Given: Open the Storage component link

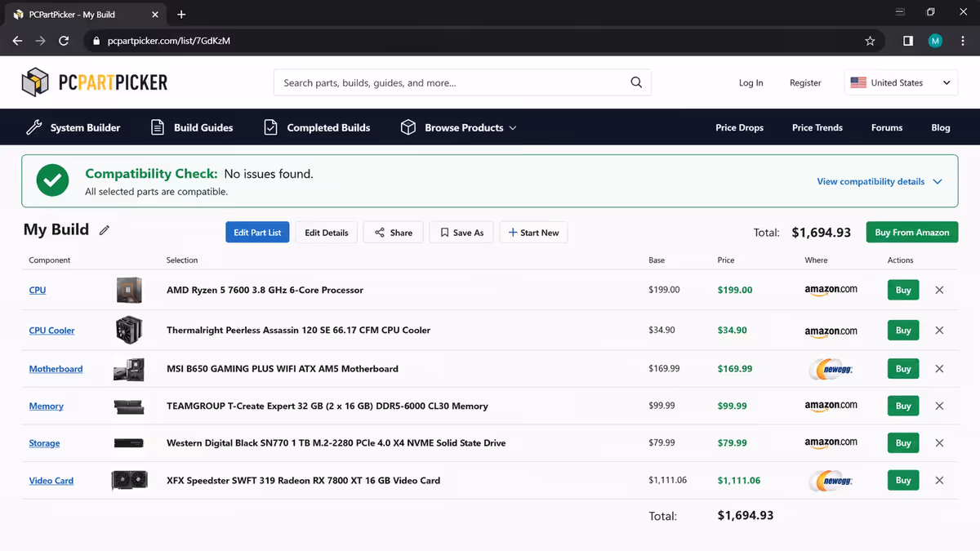Looking at the screenshot, I should [x=44, y=443].
